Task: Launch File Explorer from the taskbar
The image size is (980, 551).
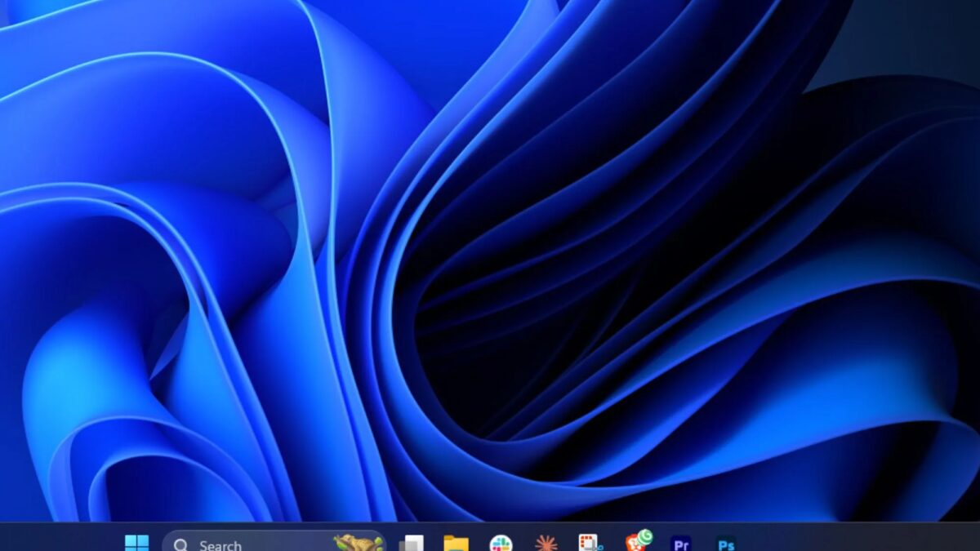Action: pyautogui.click(x=456, y=544)
